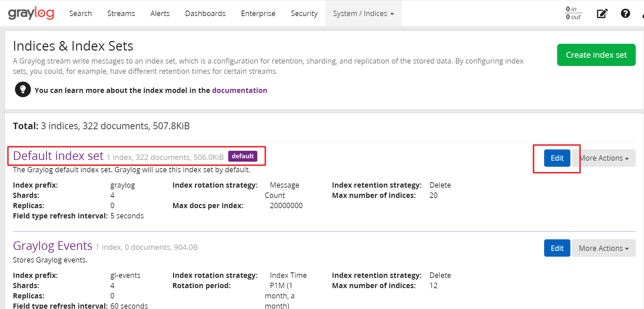Click the purple default badge

tap(243, 156)
